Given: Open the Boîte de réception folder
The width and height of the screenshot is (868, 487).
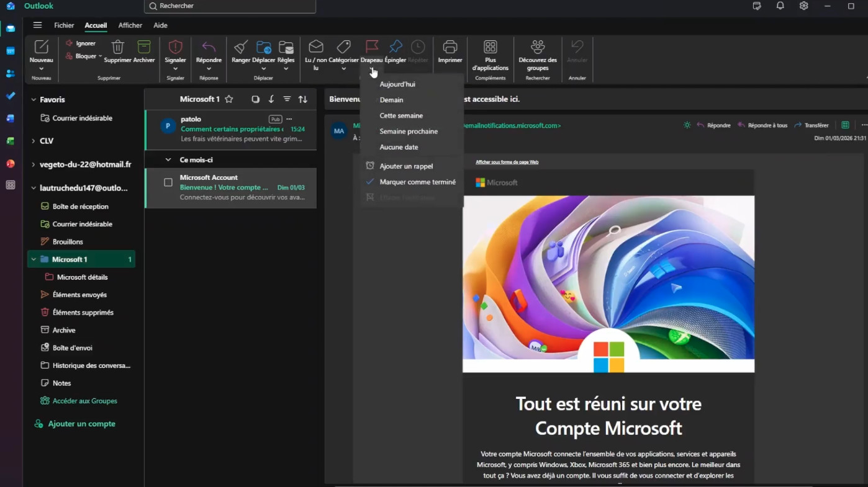Looking at the screenshot, I should (81, 207).
